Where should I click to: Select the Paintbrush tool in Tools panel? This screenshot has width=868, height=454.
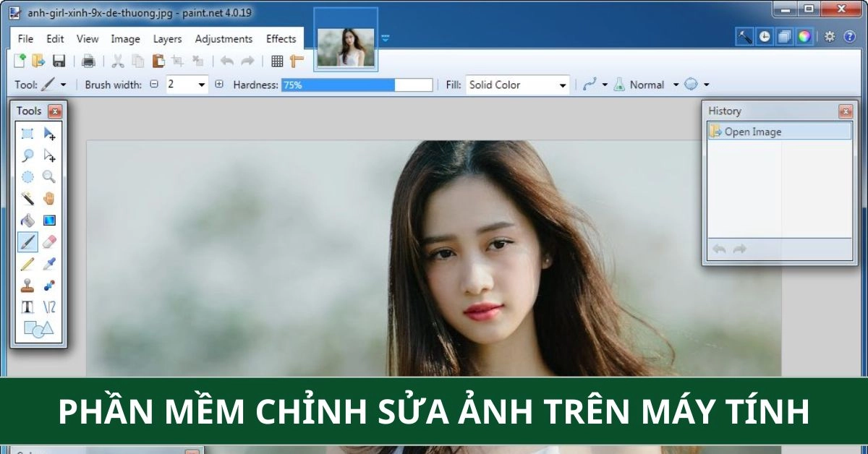(x=27, y=241)
